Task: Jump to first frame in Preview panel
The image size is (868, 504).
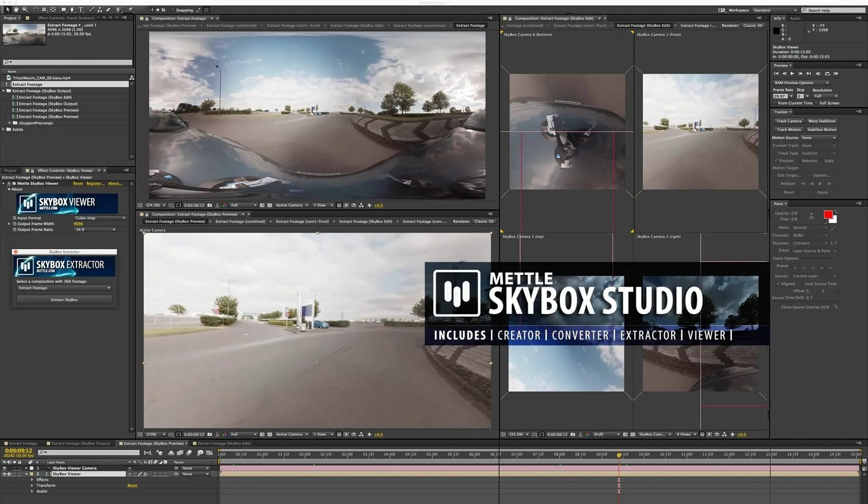Action: click(776, 73)
